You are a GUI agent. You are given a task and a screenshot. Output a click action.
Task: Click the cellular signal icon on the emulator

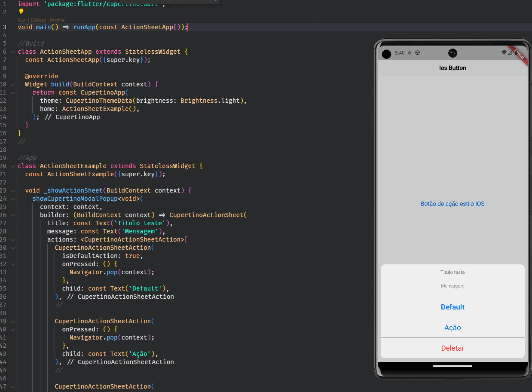(510, 53)
